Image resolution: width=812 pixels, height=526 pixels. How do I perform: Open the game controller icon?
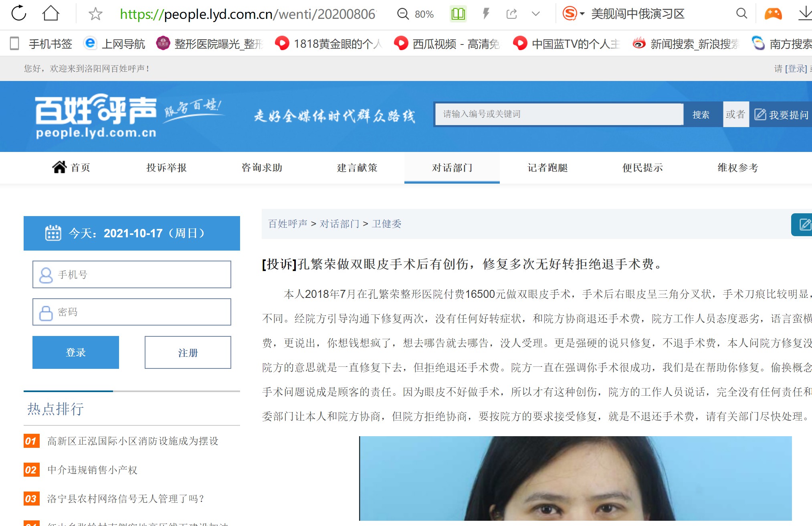773,14
